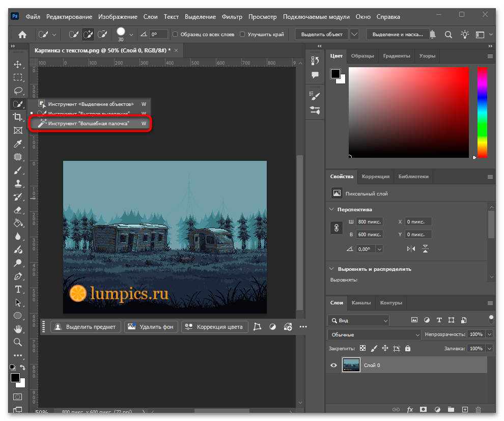Toggle lock transparent pixels
The width and height of the screenshot is (504, 421).
tap(362, 348)
